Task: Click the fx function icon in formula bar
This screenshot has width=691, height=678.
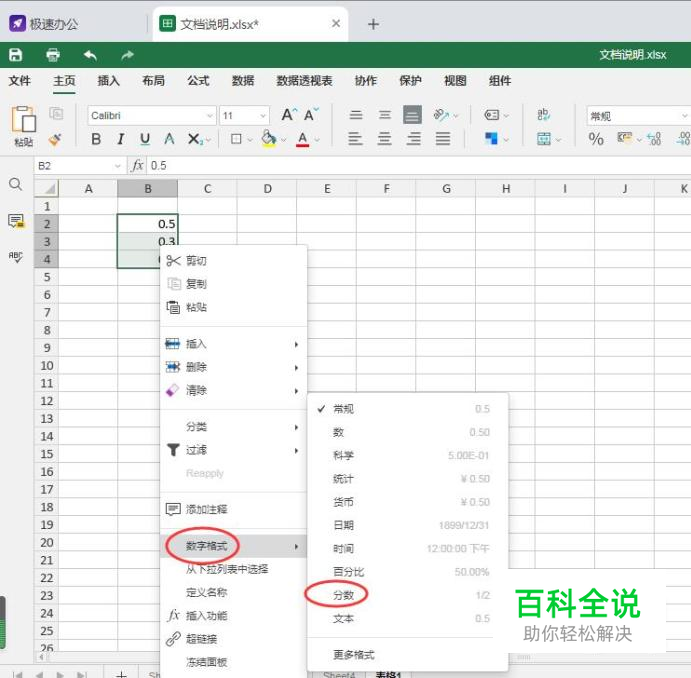Action: (x=137, y=166)
